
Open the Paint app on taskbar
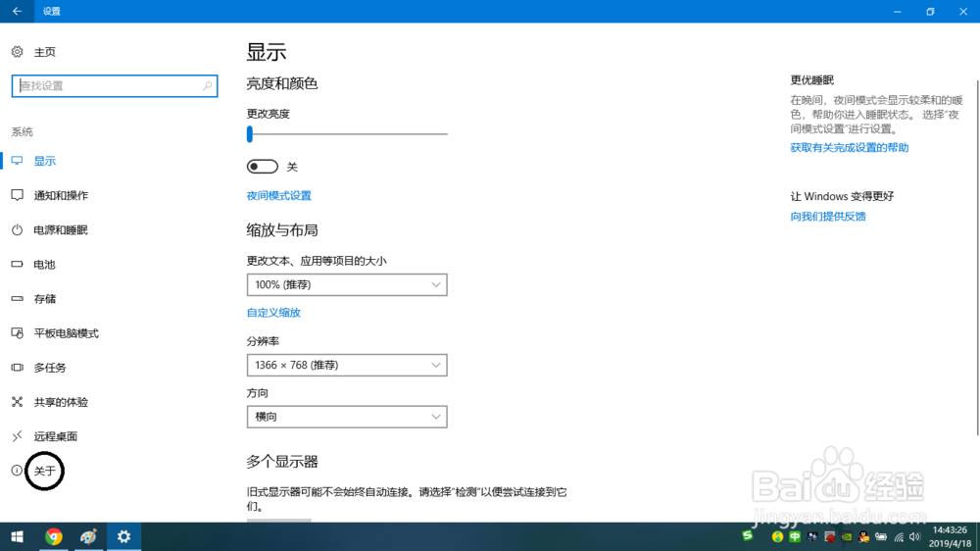(88, 536)
